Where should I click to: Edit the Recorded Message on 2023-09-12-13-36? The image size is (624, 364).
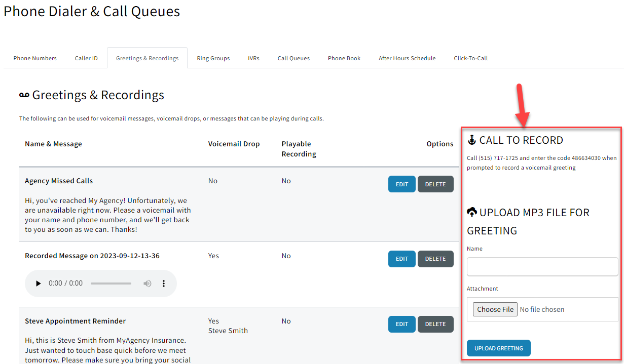coord(402,259)
